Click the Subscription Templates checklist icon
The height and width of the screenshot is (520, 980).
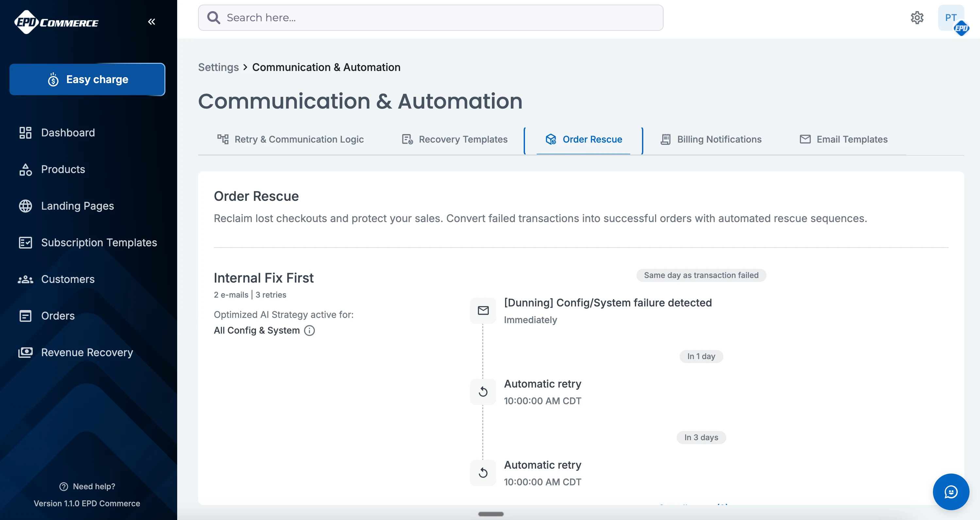coord(25,242)
